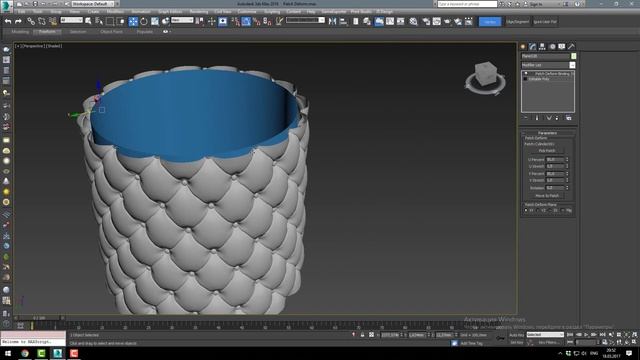Open the Edit menu
The height and width of the screenshot is (360, 640).
tap(22, 12)
